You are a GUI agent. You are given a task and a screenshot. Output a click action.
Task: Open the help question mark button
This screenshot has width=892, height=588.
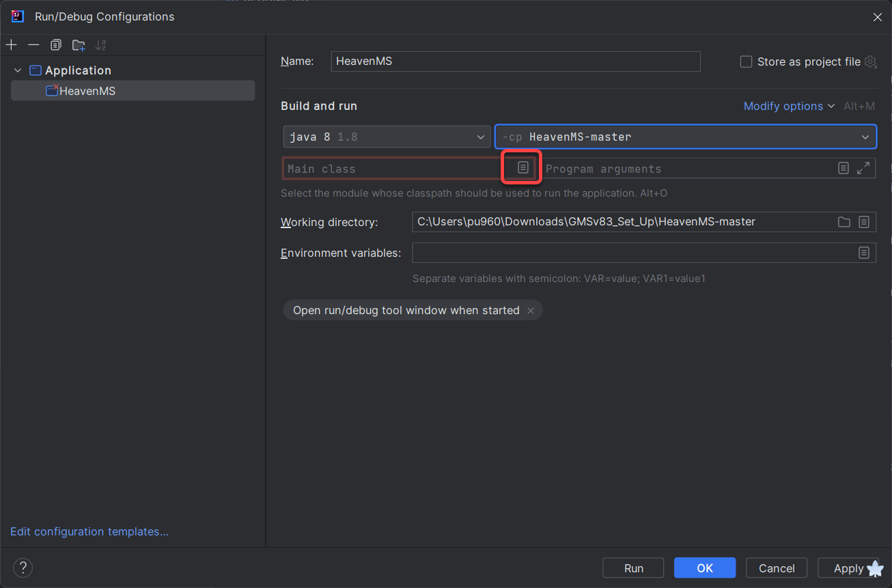(x=23, y=568)
